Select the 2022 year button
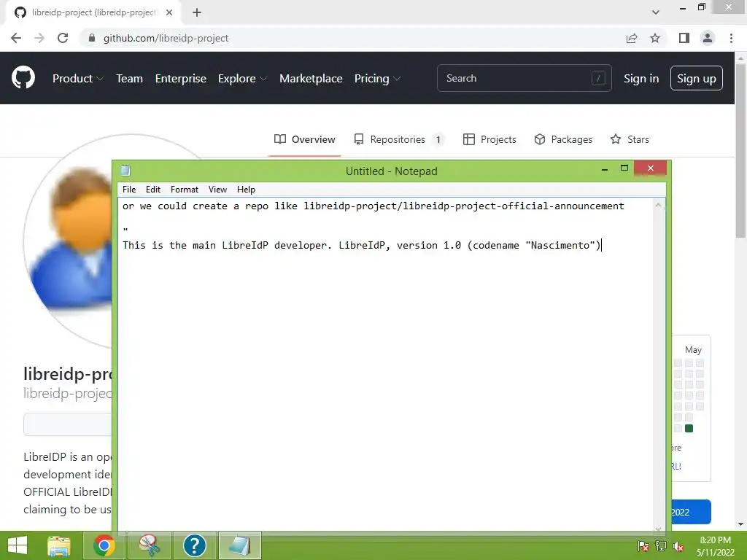747x560 pixels. tap(691, 512)
